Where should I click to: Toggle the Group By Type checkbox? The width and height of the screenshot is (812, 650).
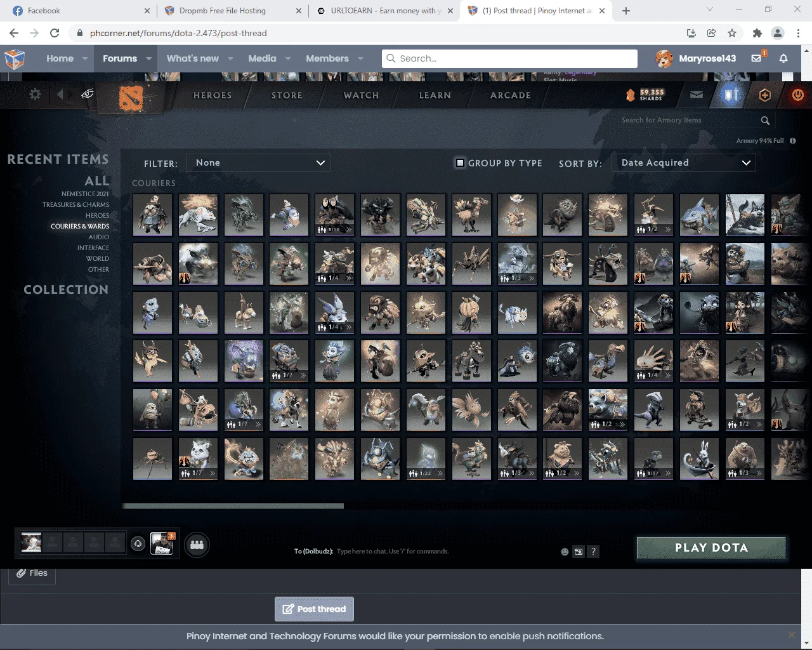461,162
